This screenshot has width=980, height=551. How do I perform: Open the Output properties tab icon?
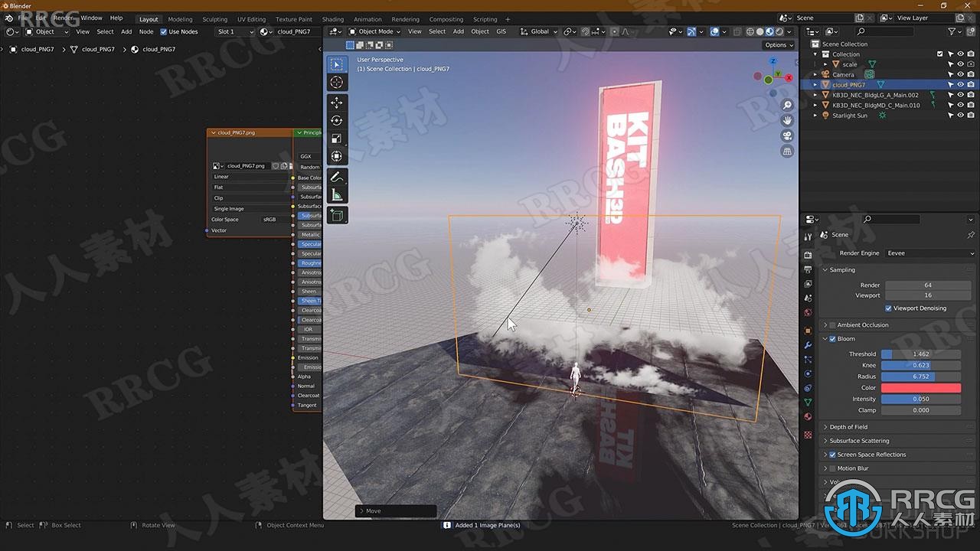tap(808, 269)
